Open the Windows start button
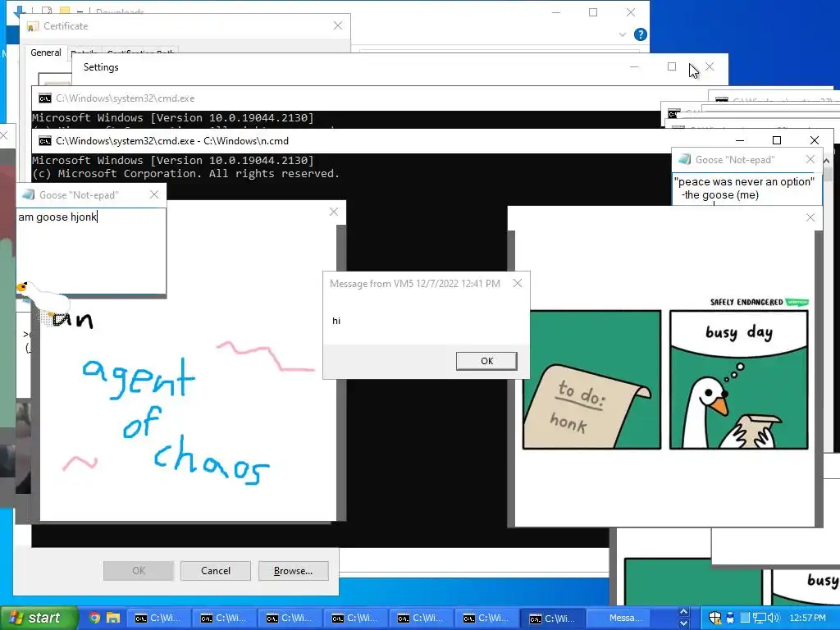The image size is (840, 630). (x=39, y=618)
